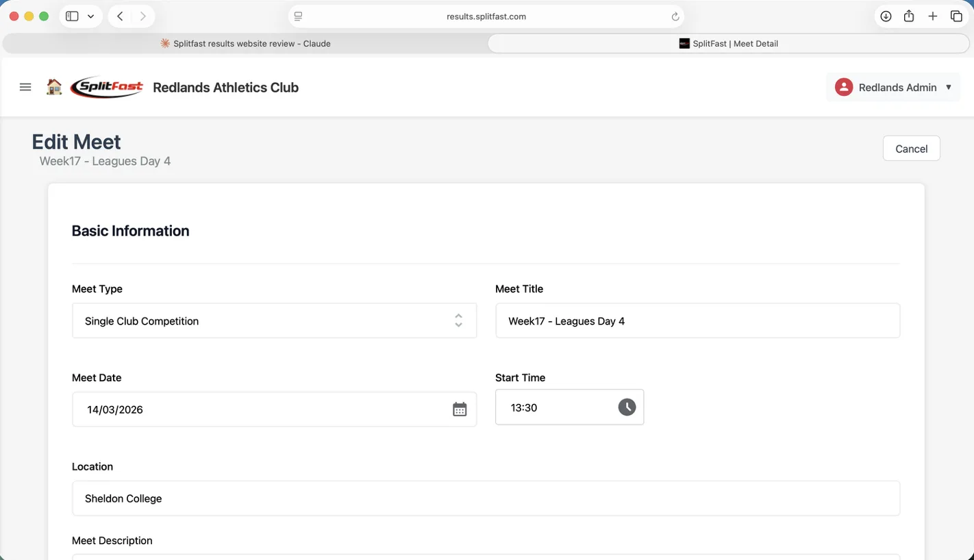Click into the Meet Title field

pyautogui.click(x=697, y=321)
